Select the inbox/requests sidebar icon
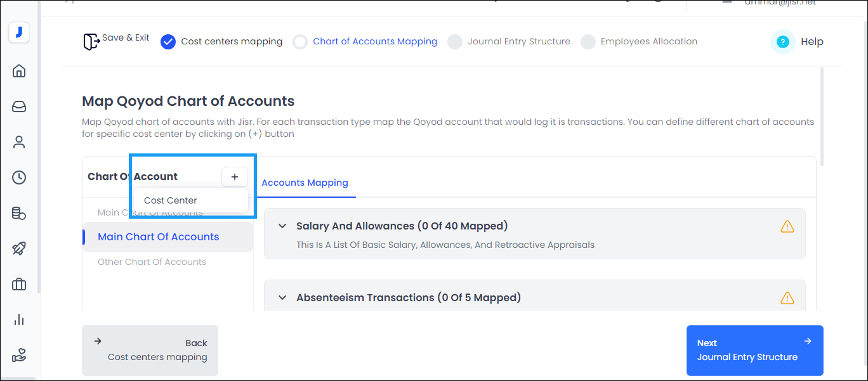 19,107
